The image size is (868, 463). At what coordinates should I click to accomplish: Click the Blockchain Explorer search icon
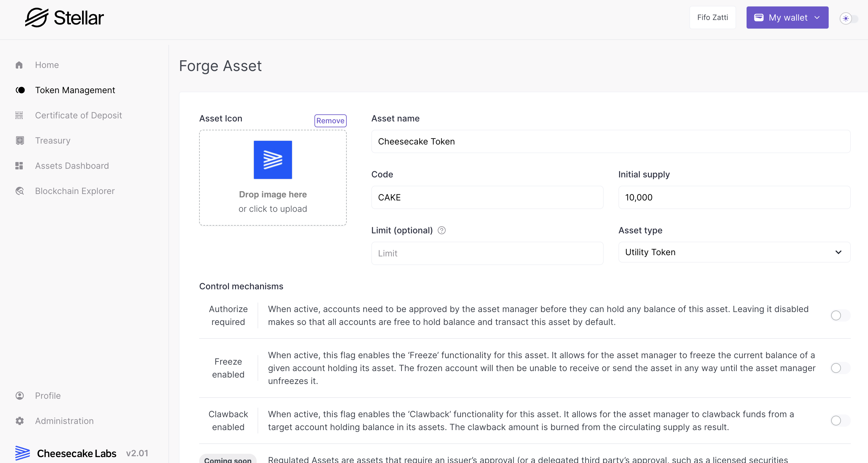20,191
